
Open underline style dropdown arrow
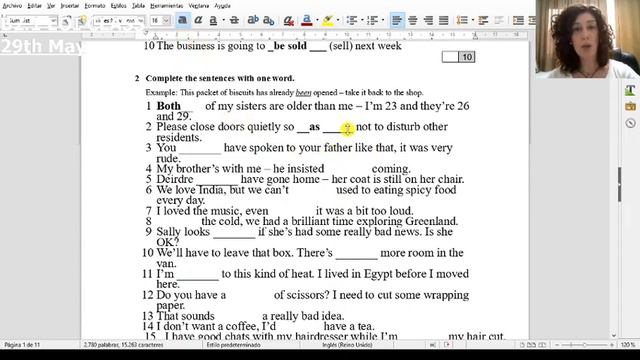point(223,20)
